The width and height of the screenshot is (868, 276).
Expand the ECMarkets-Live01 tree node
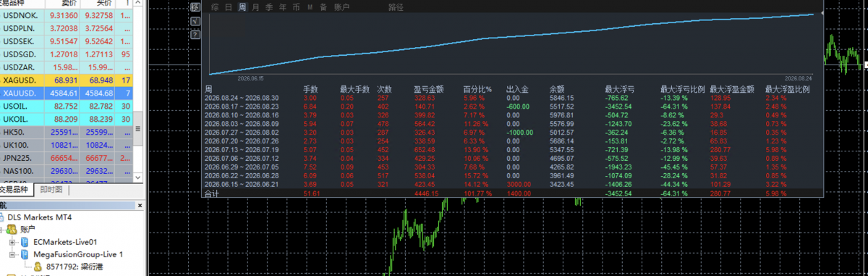[12, 242]
